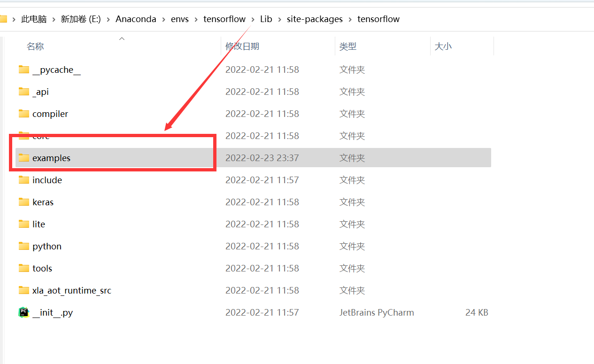Go to Anaconda breadcrumb segment

[x=136, y=19]
